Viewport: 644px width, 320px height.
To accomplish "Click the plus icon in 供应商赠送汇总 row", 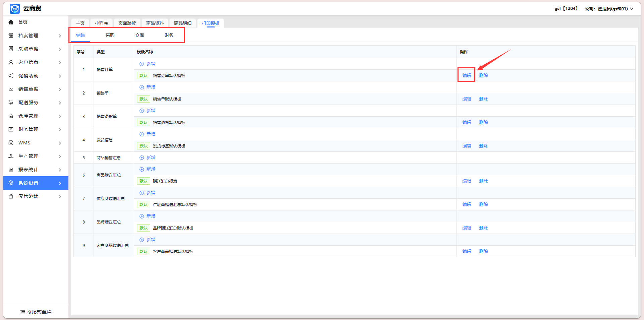I will tap(142, 193).
